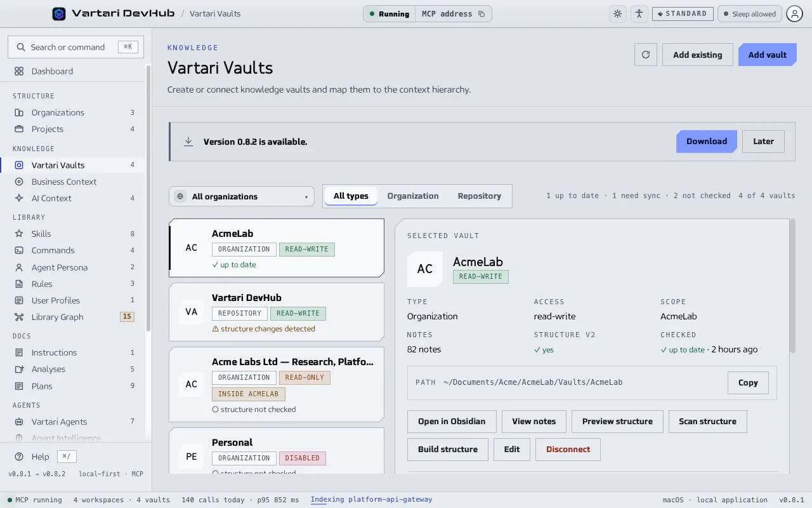Click Open in Obsidian button
812x508 pixels.
click(452, 421)
